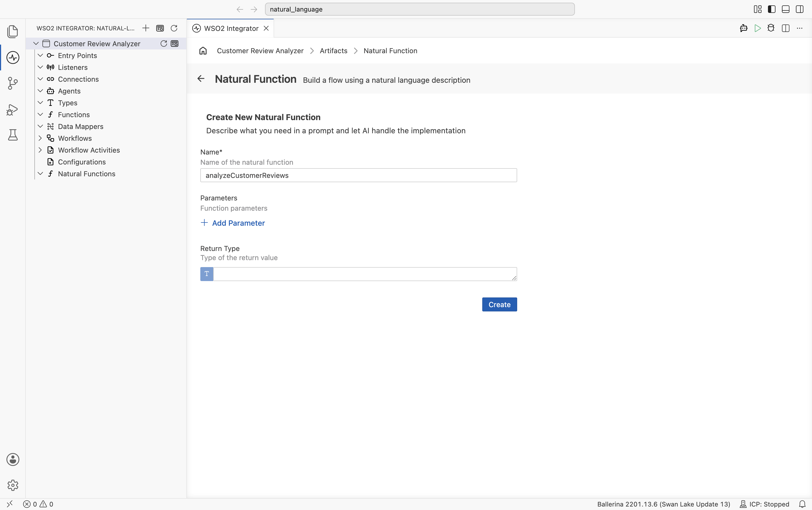Select WSO2 Integrator activity bar icon

tap(12, 58)
